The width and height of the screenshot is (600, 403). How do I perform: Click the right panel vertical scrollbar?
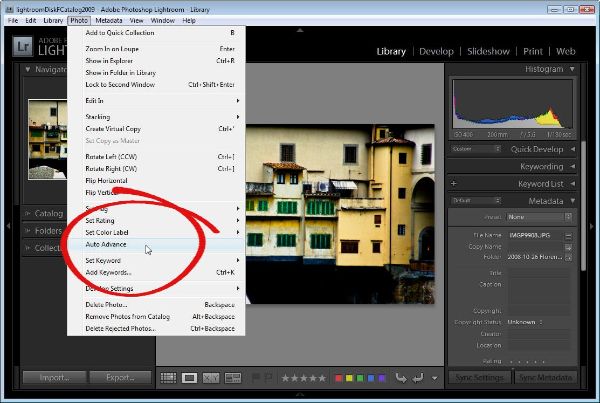[x=583, y=207]
